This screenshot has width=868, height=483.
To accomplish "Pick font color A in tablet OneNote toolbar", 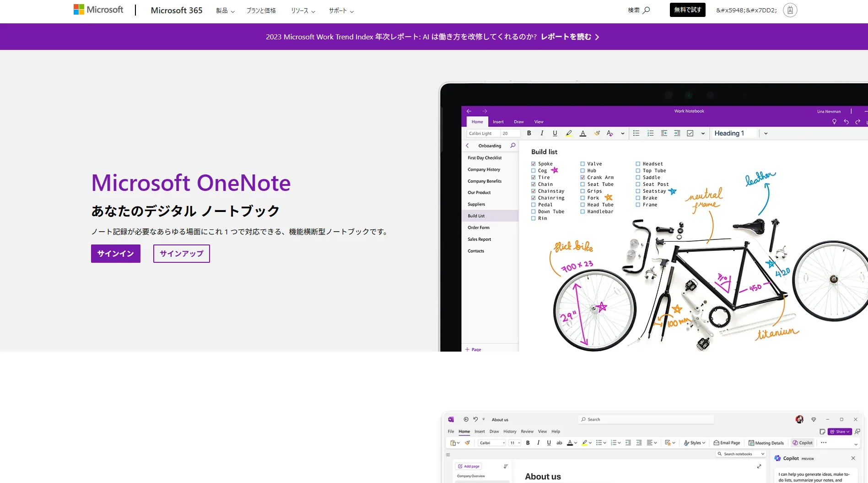I will coord(582,133).
